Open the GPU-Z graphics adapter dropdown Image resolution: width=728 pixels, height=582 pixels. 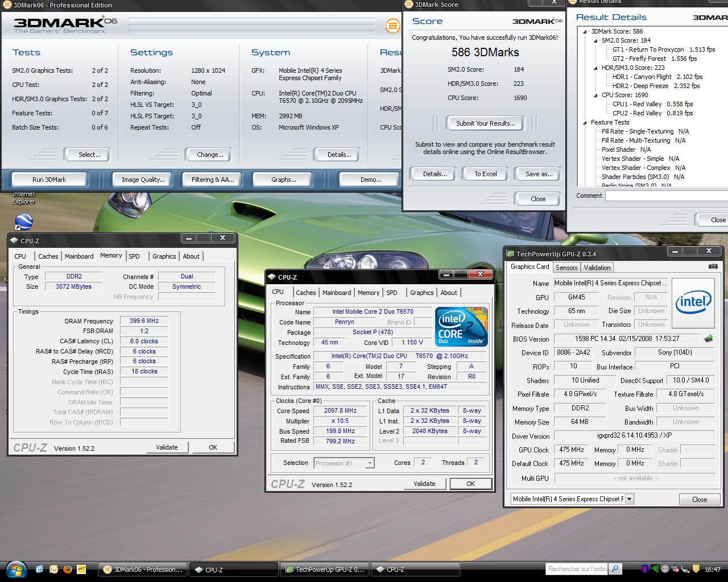point(629,499)
